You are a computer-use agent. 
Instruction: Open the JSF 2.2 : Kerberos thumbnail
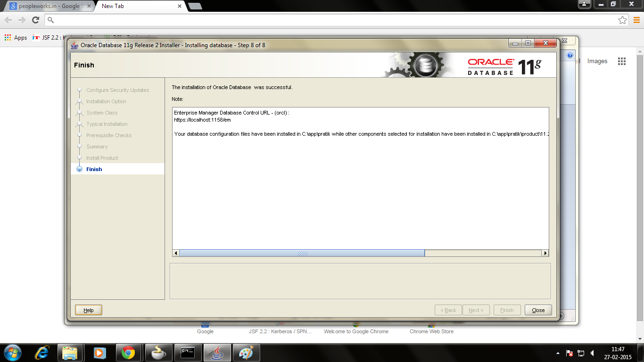pos(281,331)
